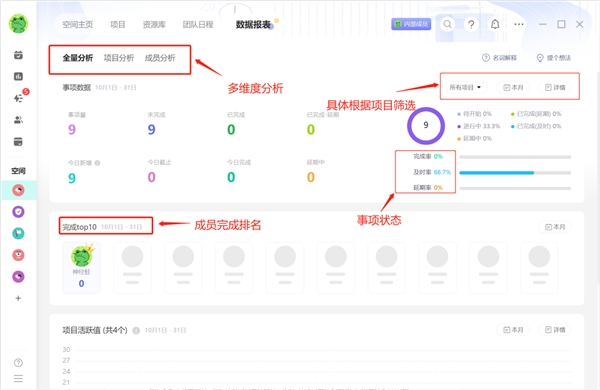Add a new space with plus icon
The width and height of the screenshot is (600, 390).
pos(18,298)
